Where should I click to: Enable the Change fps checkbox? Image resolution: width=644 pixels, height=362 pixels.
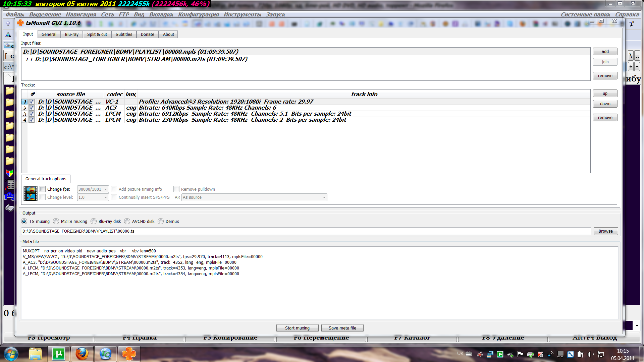(43, 189)
